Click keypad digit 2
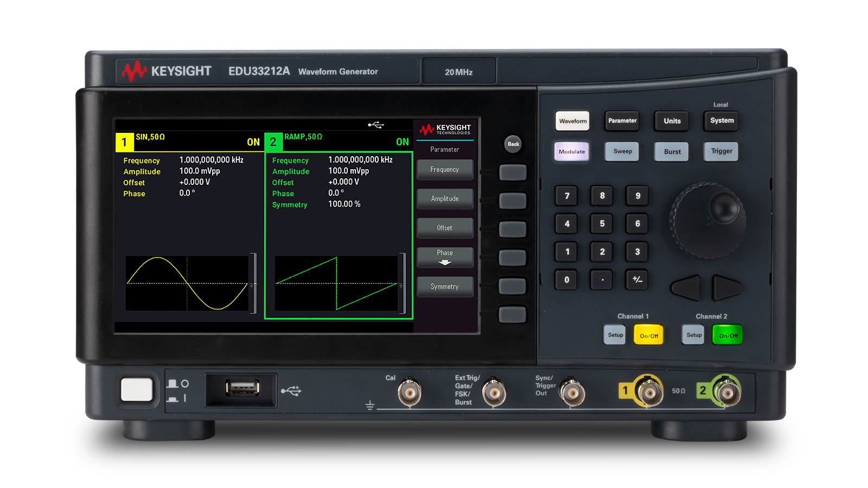The height and width of the screenshot is (488, 868). point(602,252)
